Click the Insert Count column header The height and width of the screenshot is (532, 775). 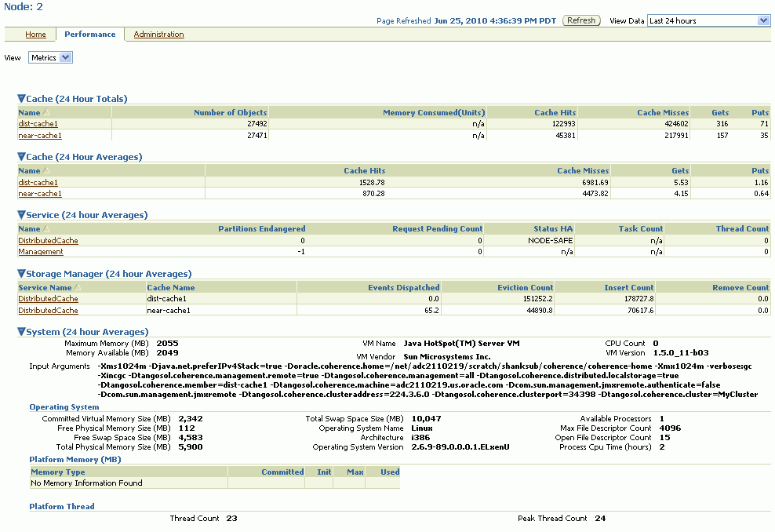click(x=628, y=287)
